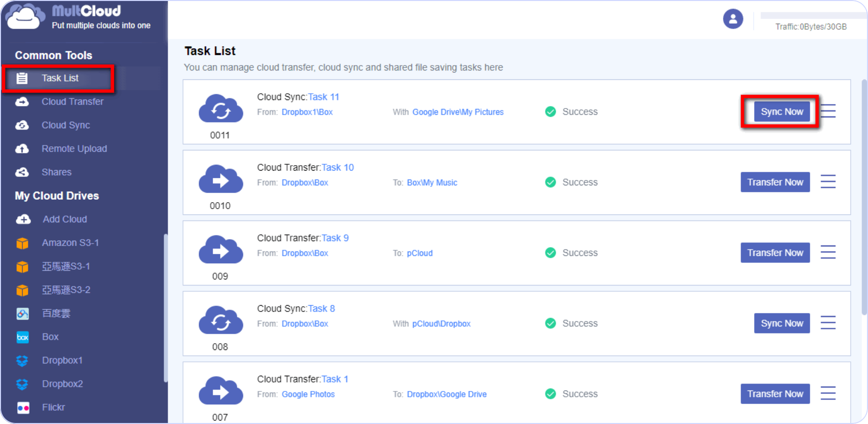Click the Google Drive\My Pictures destination link
The image size is (868, 424).
(x=458, y=112)
